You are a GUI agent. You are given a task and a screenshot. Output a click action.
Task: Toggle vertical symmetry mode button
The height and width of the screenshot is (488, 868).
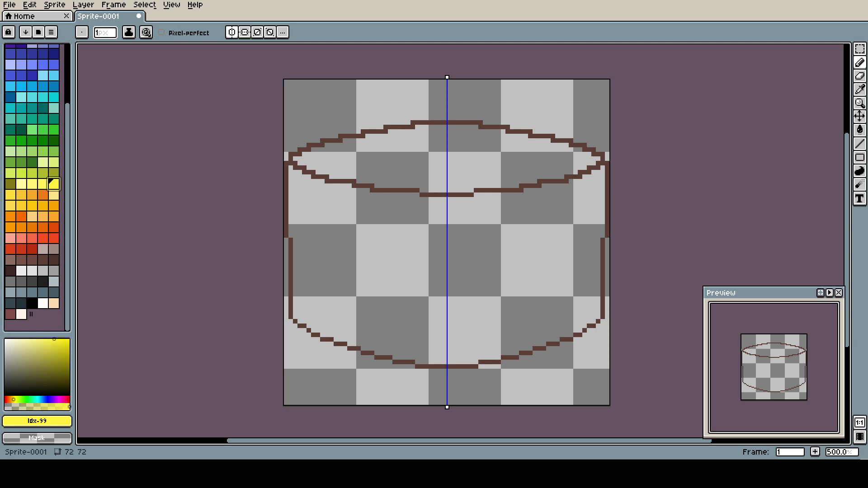pos(245,32)
